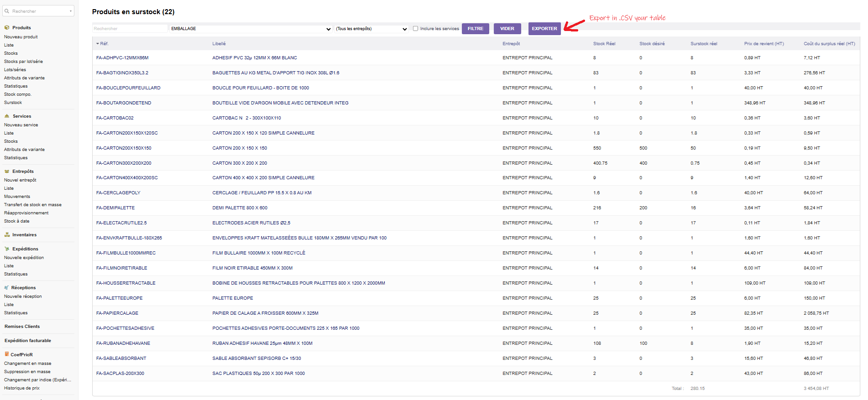Click the Réceptions icon in sidebar
Viewport: 868px width, 400px height.
tap(6, 288)
